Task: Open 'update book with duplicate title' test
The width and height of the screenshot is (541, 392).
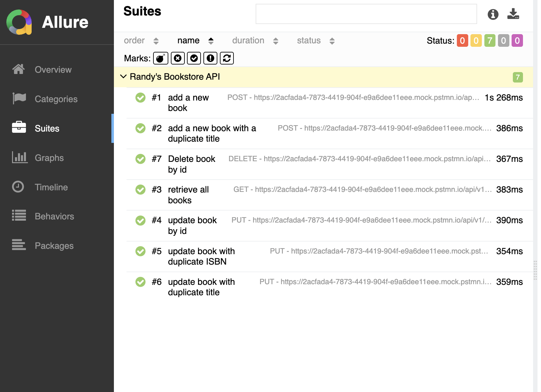Action: (330, 287)
